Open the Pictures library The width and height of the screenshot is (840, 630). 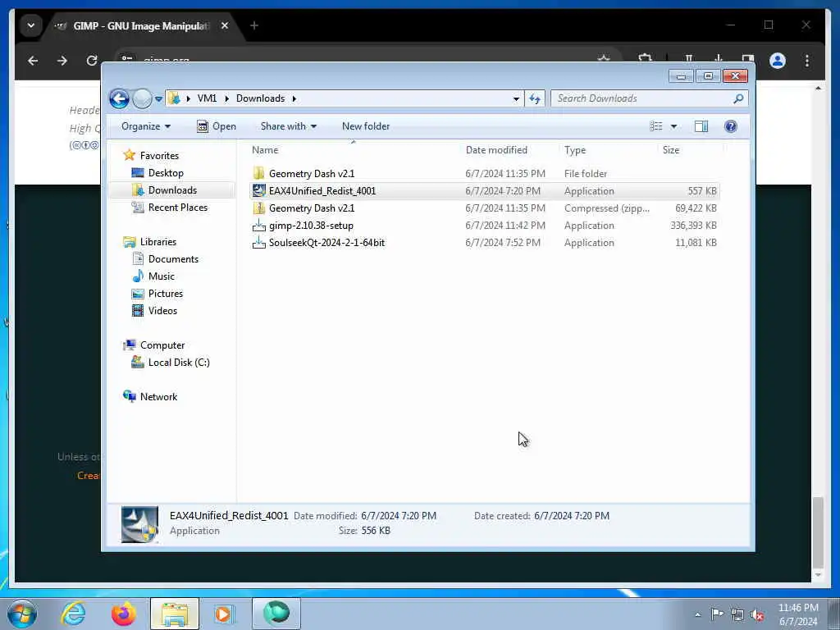pos(166,294)
